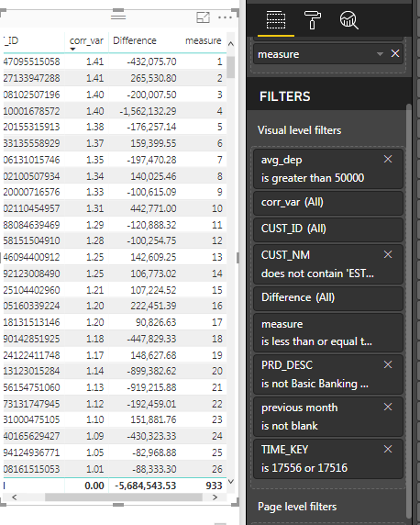Expand the TIME_KEY filter card

click(328, 459)
